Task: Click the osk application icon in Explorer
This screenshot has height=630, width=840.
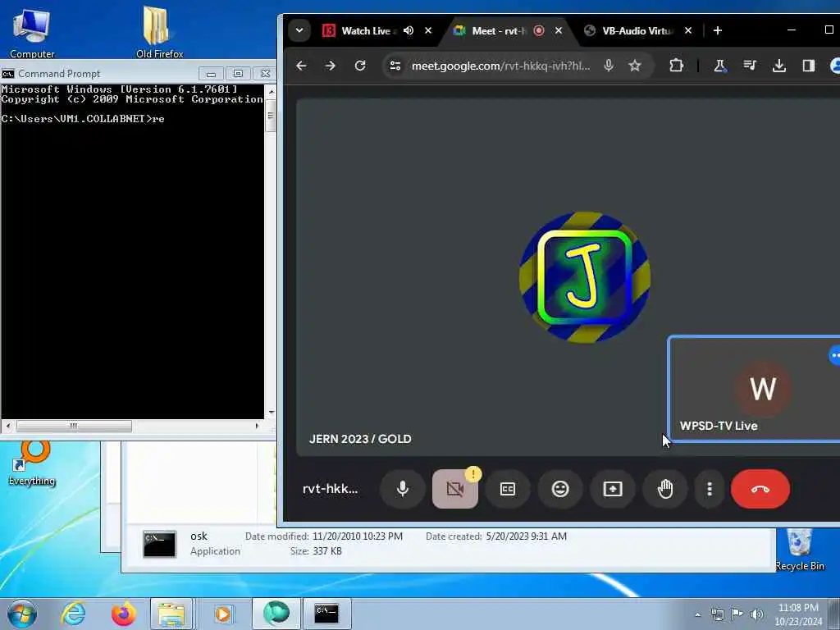Action: pos(159,544)
